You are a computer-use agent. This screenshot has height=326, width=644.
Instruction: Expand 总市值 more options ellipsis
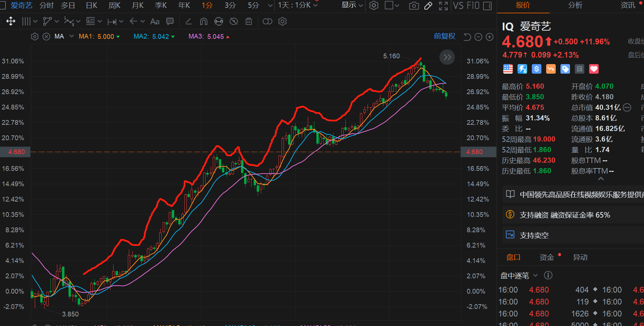627,108
